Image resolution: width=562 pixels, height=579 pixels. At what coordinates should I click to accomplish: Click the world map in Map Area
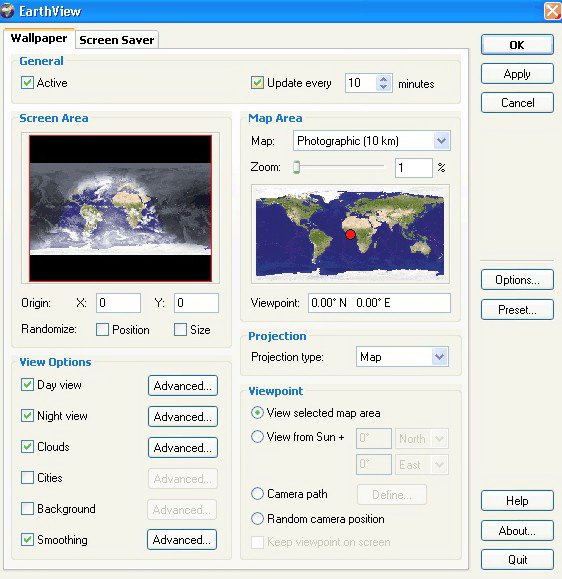coord(350,234)
